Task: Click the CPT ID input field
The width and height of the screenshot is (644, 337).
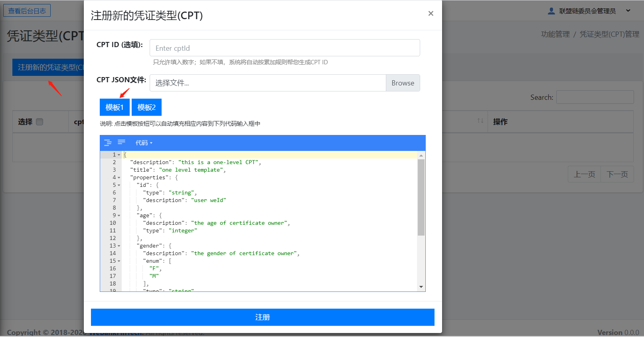Action: (284, 48)
